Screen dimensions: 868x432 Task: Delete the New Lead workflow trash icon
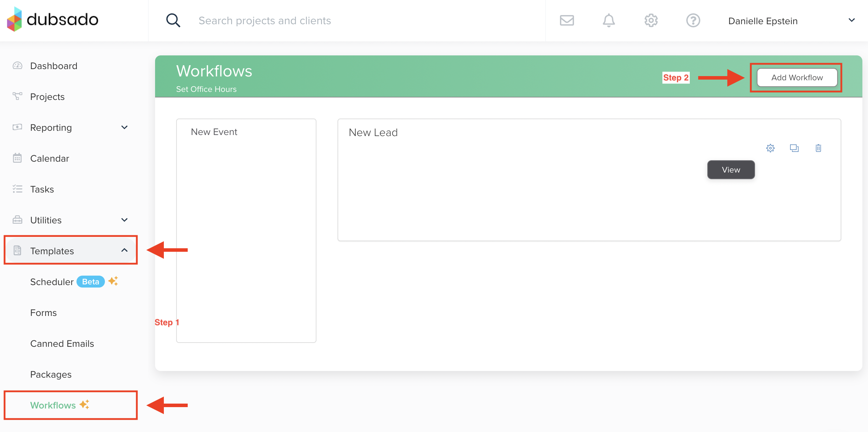818,148
